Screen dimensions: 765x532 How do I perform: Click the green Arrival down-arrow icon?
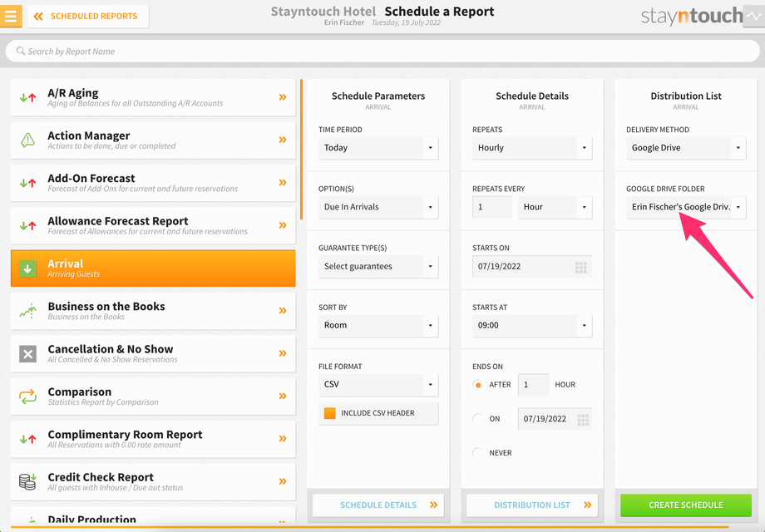(x=27, y=268)
